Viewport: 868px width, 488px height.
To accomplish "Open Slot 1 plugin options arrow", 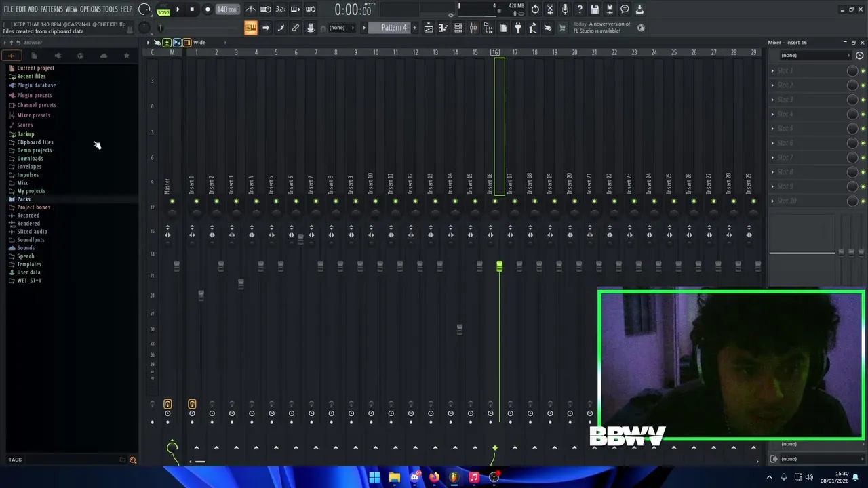I will 772,70.
